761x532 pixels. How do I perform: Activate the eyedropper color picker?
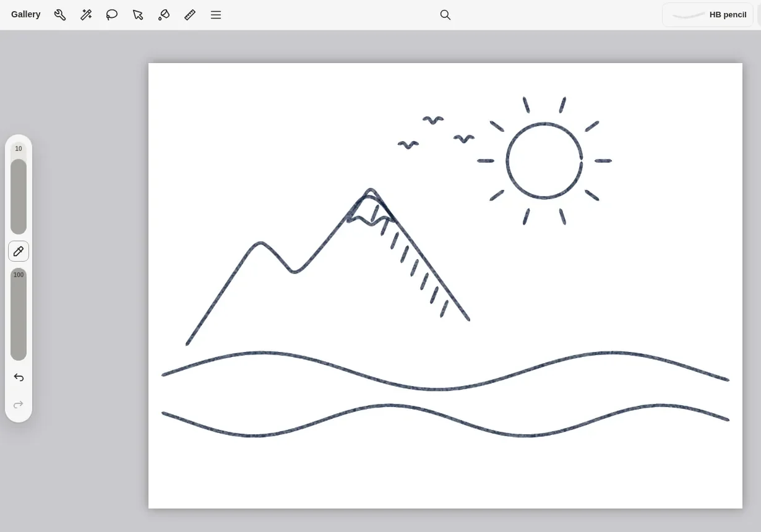(19, 251)
